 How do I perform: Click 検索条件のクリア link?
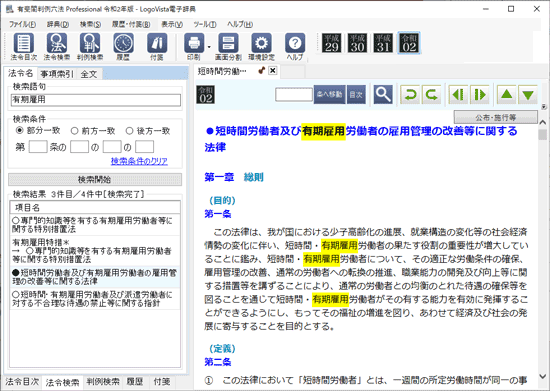click(139, 161)
